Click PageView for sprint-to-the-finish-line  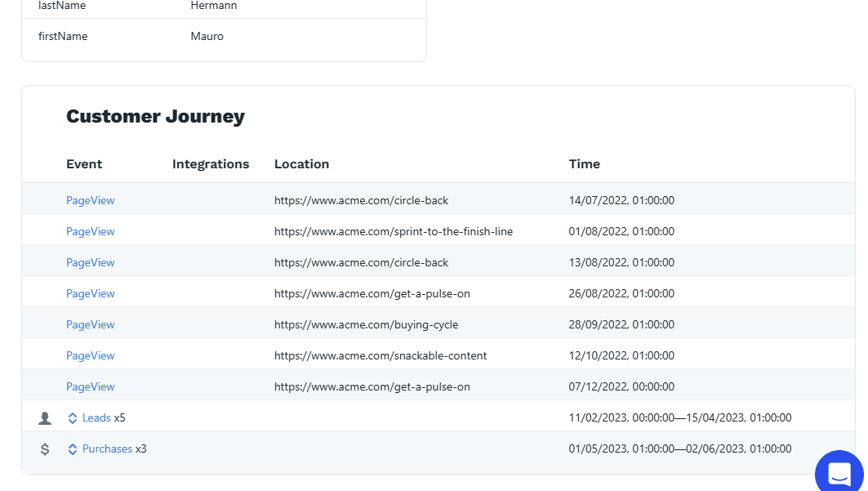click(x=90, y=231)
